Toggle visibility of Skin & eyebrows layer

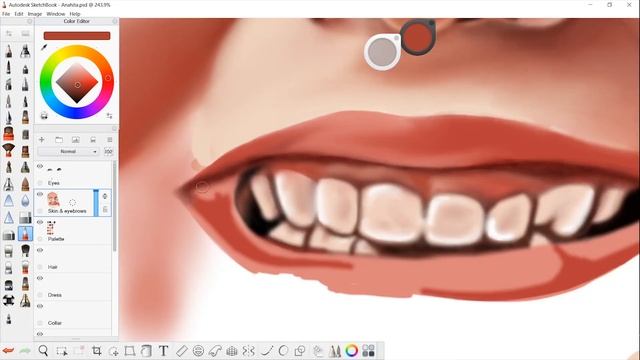click(40, 194)
